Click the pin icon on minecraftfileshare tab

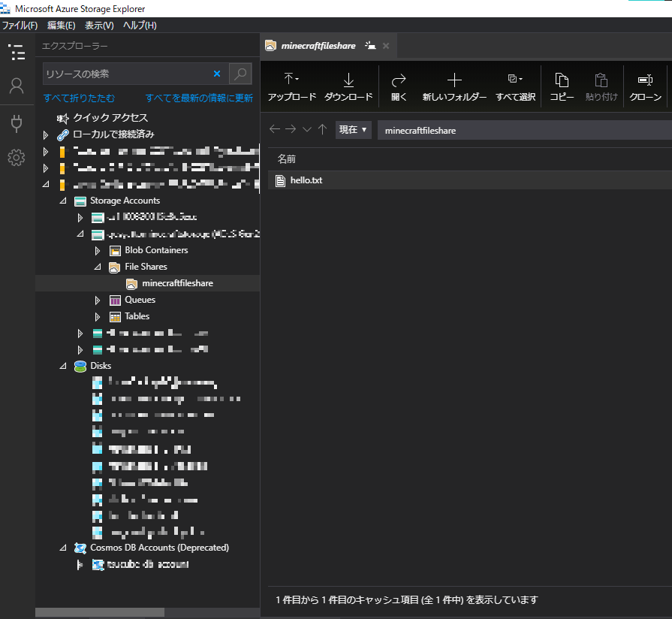tap(370, 45)
